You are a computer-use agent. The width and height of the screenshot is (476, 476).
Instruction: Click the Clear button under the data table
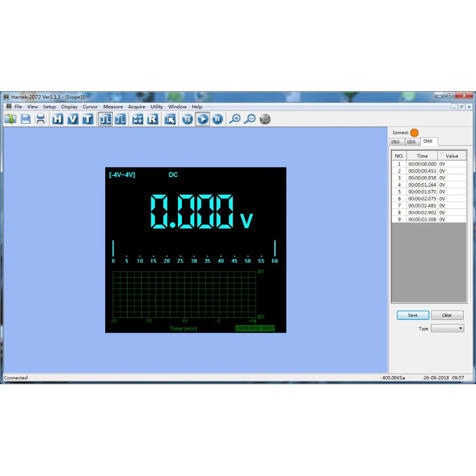pyautogui.click(x=447, y=315)
